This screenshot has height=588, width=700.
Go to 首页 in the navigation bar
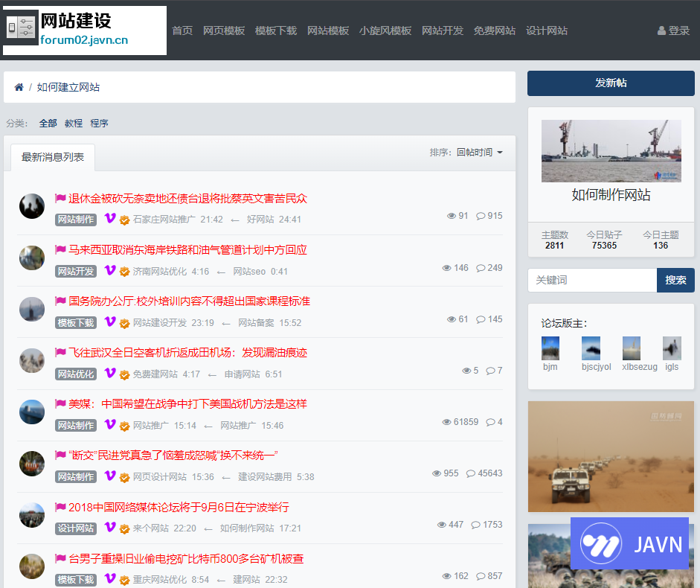coord(182,31)
